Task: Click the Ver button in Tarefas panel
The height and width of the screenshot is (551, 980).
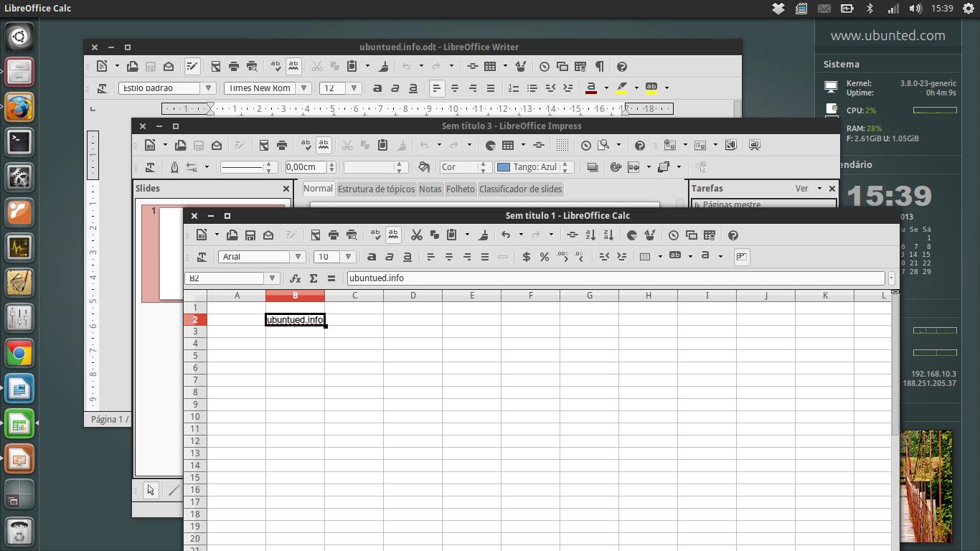Action: (806, 189)
